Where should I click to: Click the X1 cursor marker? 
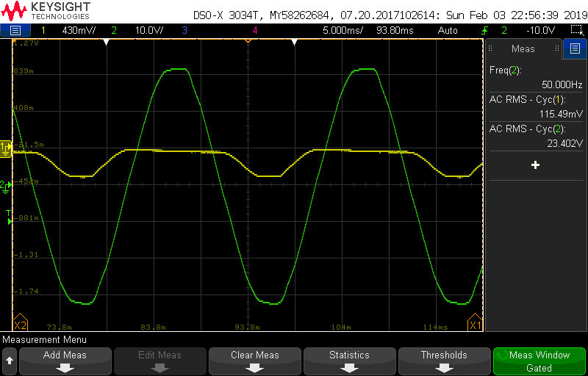click(475, 322)
